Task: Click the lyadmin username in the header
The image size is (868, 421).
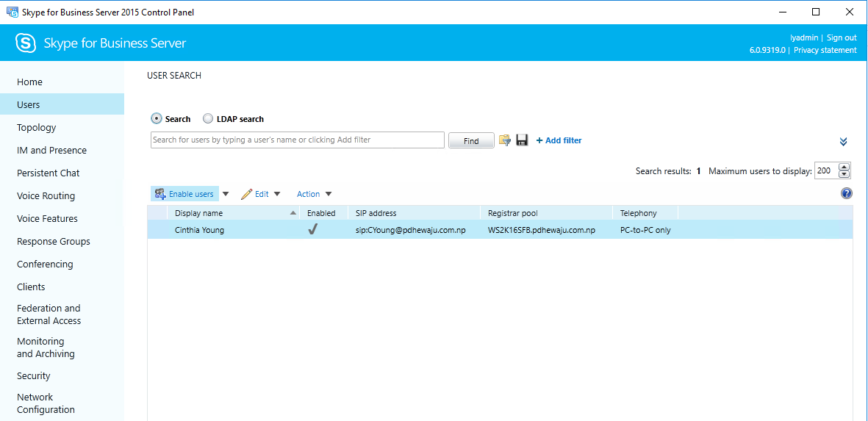Action: click(x=804, y=37)
